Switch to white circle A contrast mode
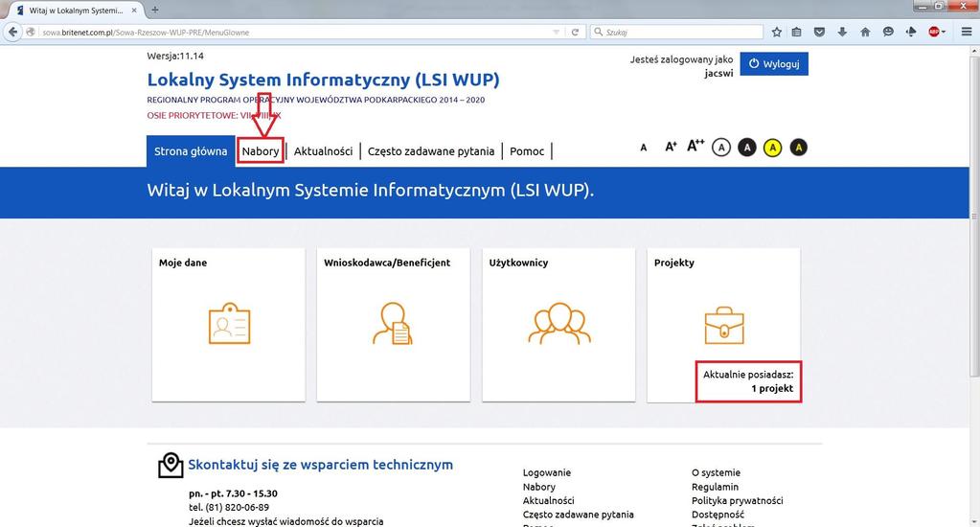 [721, 148]
